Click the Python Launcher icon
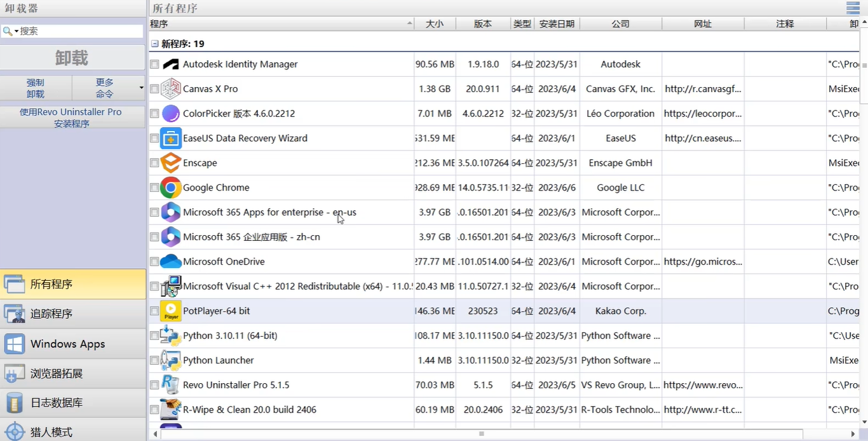 [171, 360]
